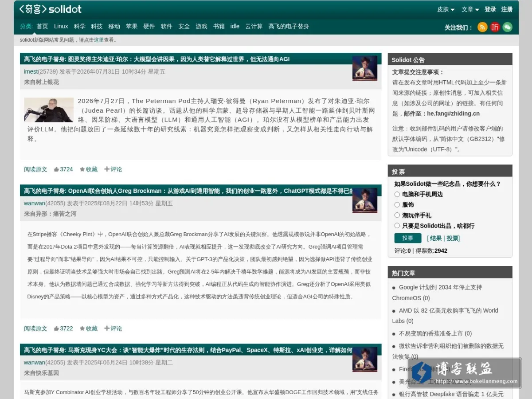This screenshot has height=399, width=532.
Task: Go to 首页 category
Action: (43, 26)
